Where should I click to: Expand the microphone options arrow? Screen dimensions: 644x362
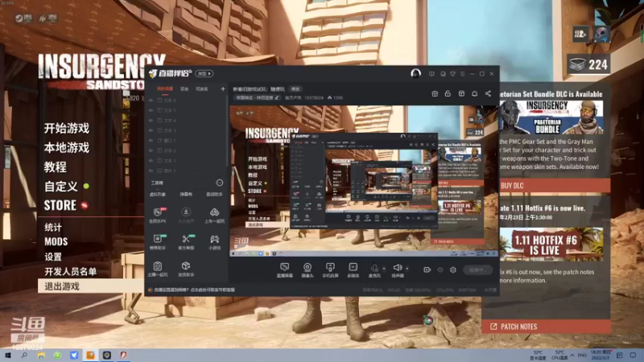tap(384, 269)
